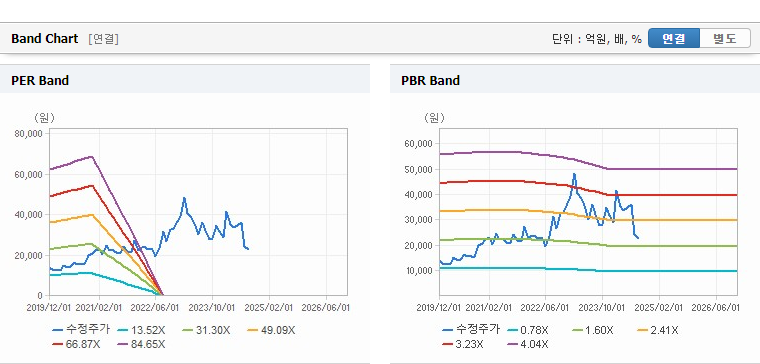Switch to the 별도 separate view
This screenshot has width=760, height=364.
pos(725,38)
